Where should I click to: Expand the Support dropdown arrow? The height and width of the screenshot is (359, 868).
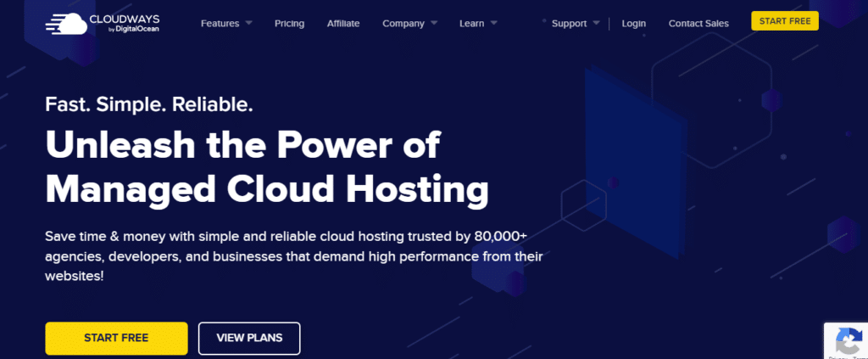596,23
